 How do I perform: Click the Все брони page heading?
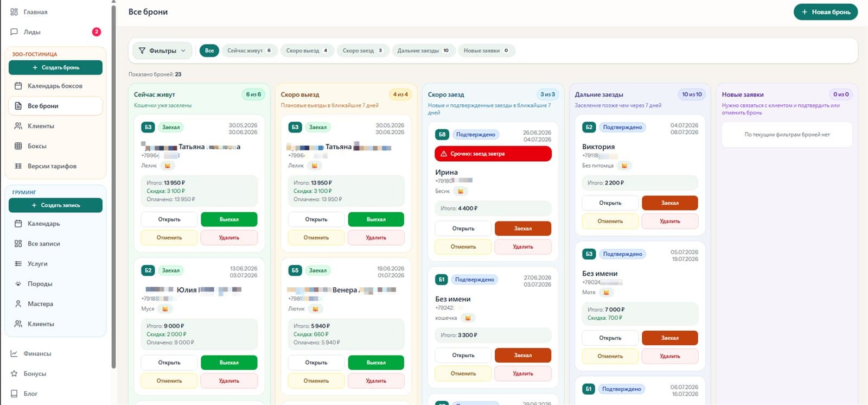148,12
